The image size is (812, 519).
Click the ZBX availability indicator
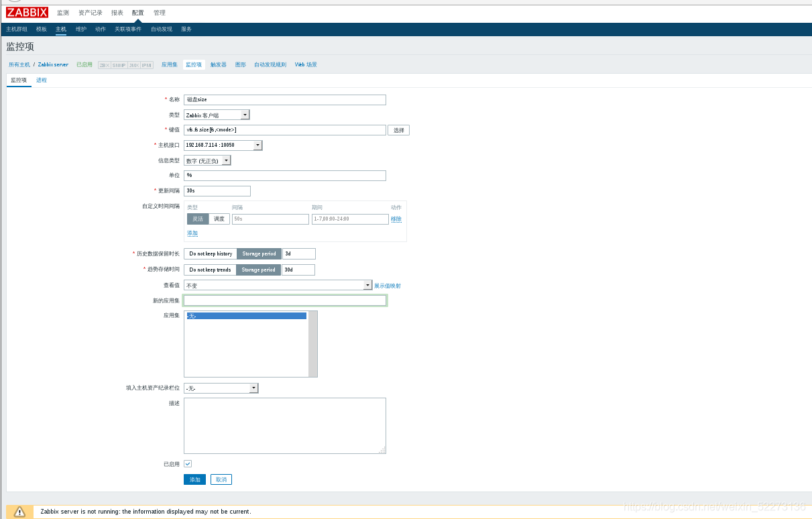click(104, 65)
